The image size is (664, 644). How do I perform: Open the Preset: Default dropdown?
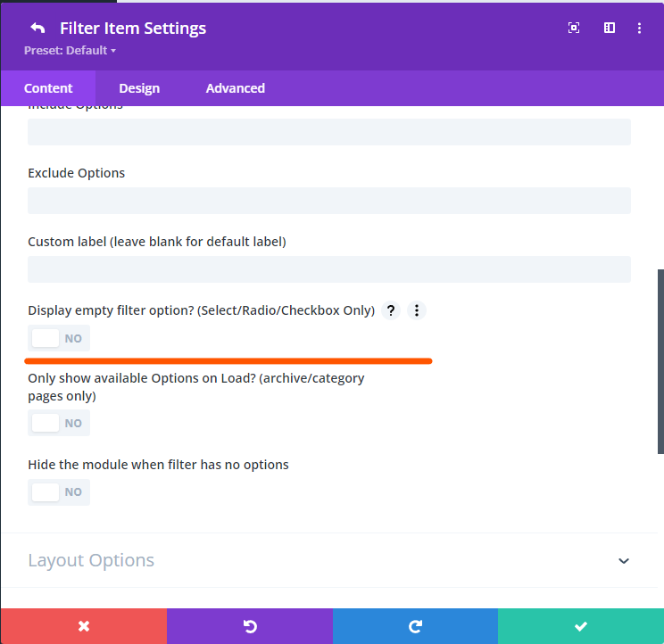pos(71,51)
